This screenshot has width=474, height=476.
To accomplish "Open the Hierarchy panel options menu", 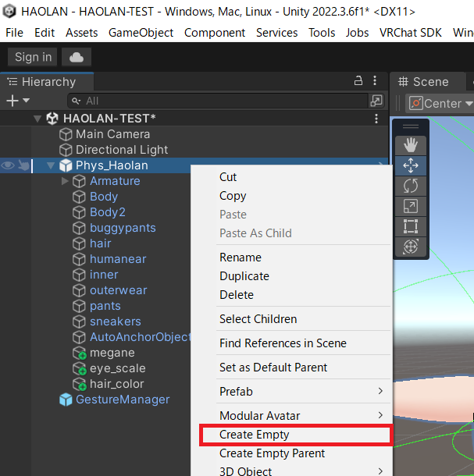I will (375, 80).
